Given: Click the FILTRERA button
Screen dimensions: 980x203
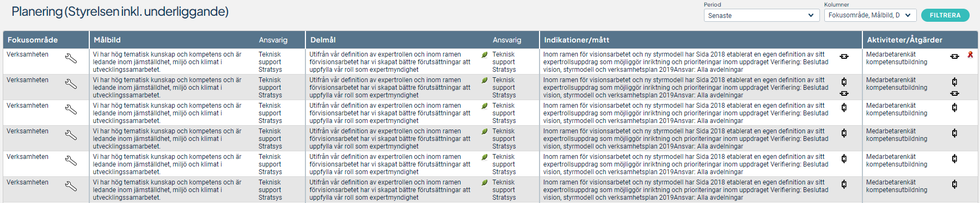Looking at the screenshot, I should coord(945,15).
